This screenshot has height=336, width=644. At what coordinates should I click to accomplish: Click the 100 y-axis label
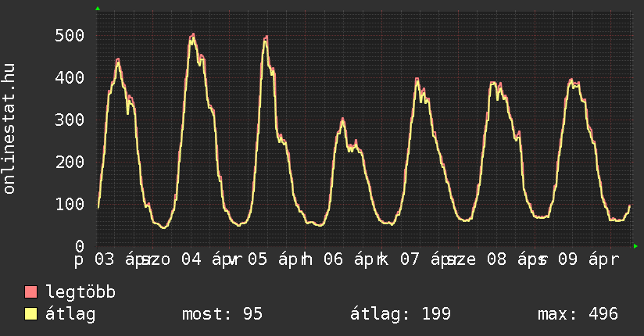[70, 205]
